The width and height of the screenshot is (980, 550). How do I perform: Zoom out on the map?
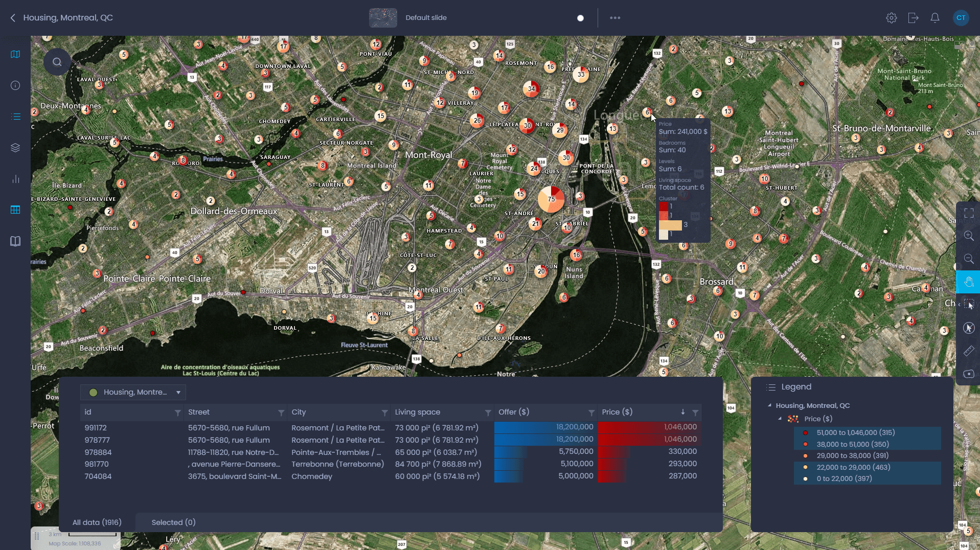[969, 259]
